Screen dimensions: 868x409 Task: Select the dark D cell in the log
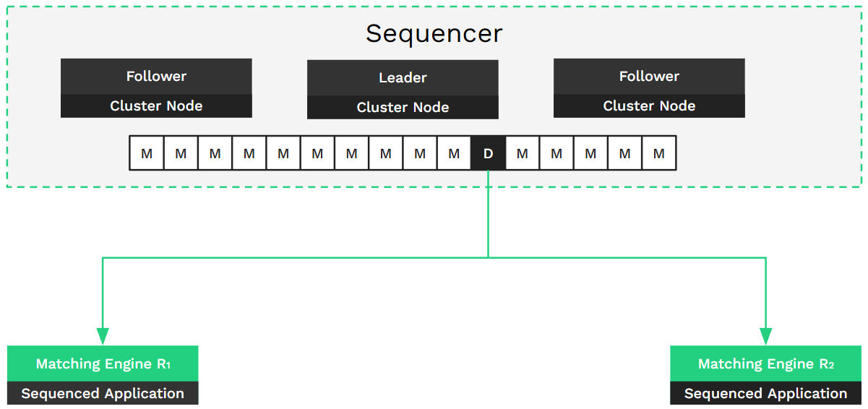(488, 153)
